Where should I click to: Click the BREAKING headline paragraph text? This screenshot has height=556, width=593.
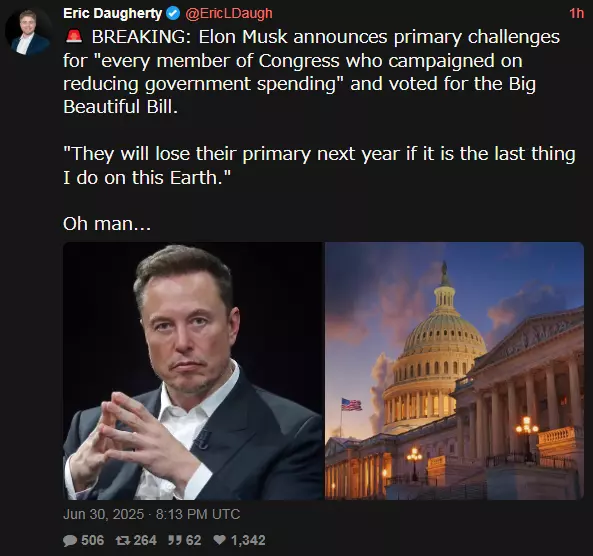pyautogui.click(x=311, y=72)
